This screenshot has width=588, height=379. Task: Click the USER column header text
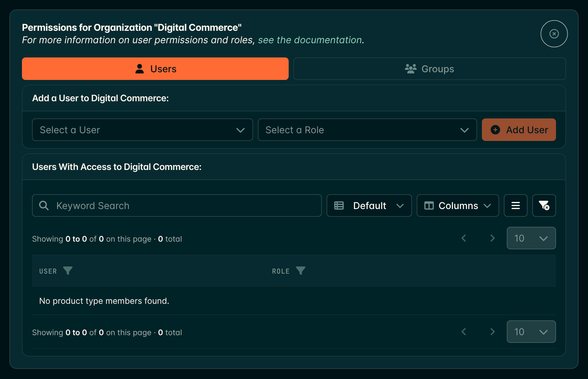tap(48, 271)
